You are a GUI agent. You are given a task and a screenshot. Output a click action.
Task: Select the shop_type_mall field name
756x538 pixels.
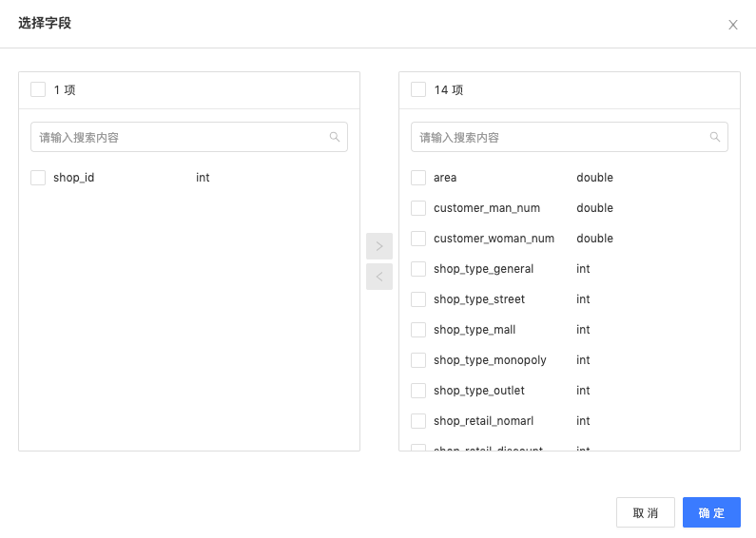click(475, 329)
